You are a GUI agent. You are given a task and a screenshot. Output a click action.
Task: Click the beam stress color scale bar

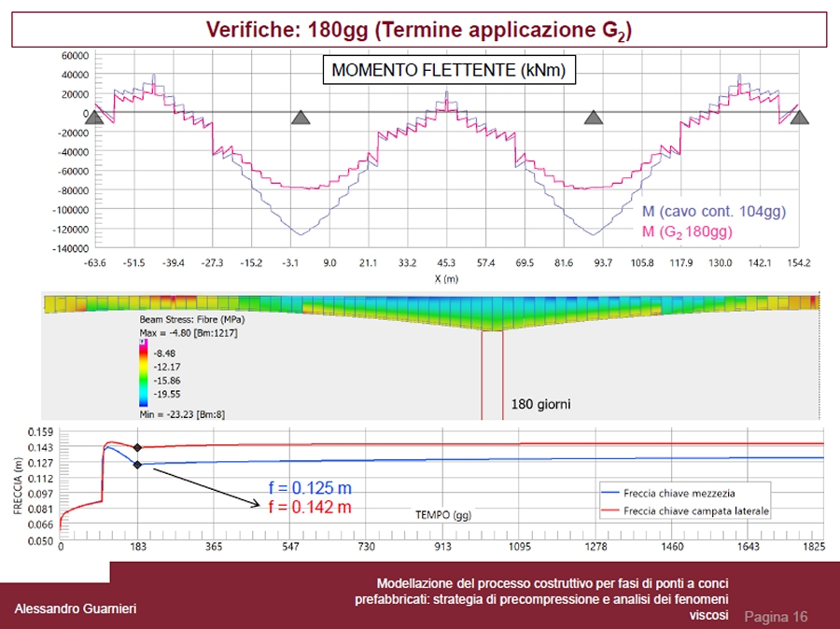point(142,373)
